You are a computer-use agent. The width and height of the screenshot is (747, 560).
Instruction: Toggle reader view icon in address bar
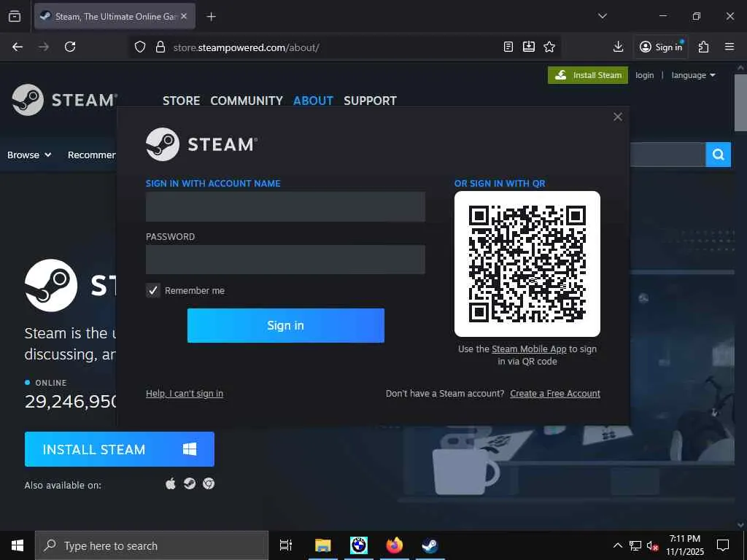pos(508,47)
